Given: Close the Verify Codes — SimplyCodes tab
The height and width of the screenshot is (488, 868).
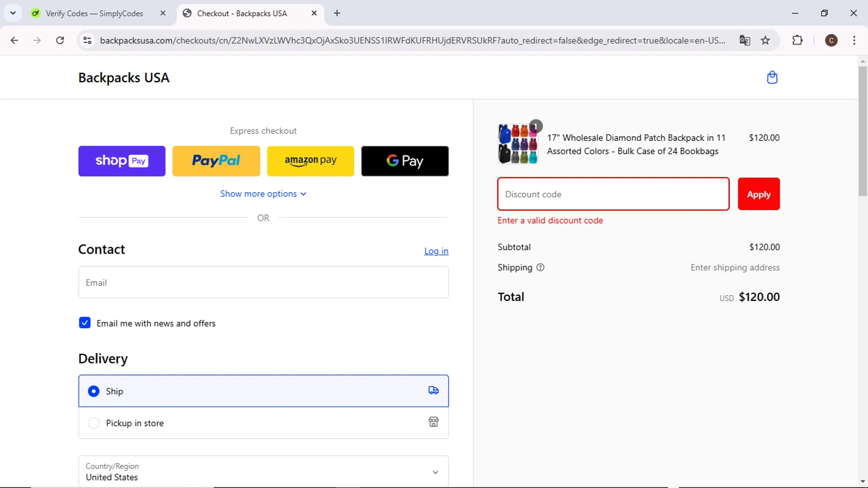Looking at the screenshot, I should coord(163,13).
